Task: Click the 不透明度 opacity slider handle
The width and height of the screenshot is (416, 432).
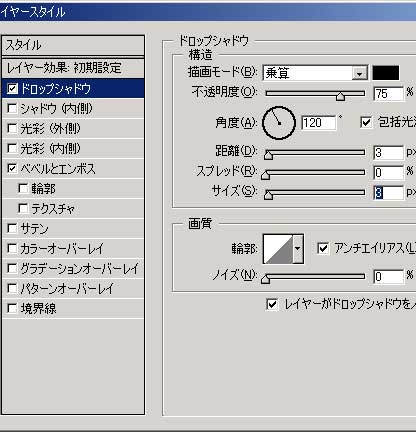Action: coord(340,96)
